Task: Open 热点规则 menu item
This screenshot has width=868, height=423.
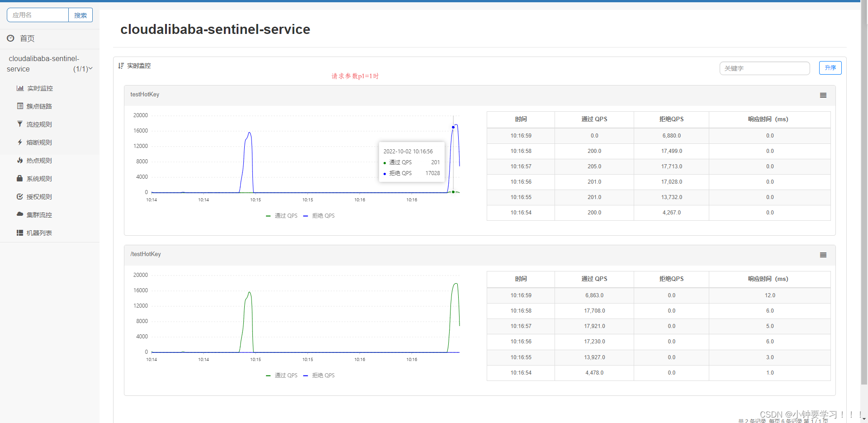Action: (x=39, y=161)
